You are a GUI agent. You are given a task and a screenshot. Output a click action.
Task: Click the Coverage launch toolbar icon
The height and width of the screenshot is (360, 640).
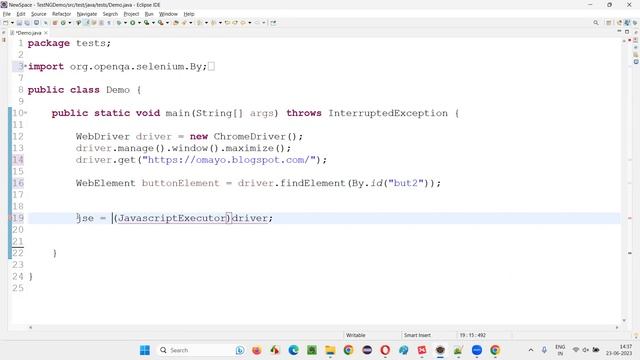click(146, 23)
